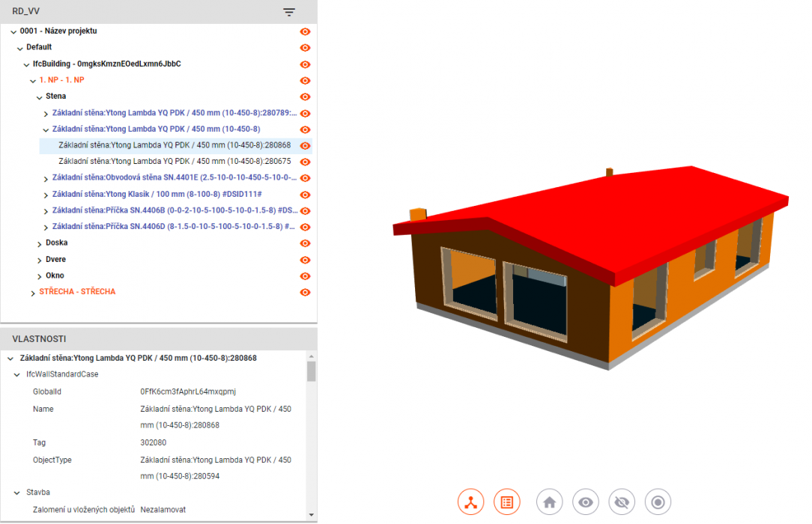Toggle visibility of 0001 - Název projektu
The image size is (812, 524).
tap(306, 31)
